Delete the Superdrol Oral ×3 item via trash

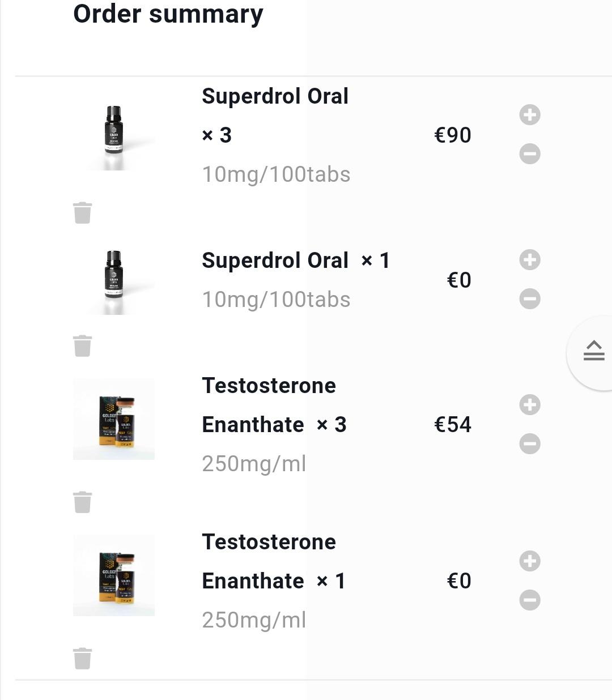coord(83,213)
